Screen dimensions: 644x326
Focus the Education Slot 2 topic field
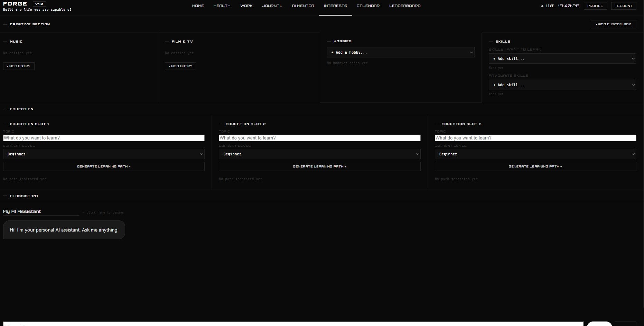tap(319, 138)
